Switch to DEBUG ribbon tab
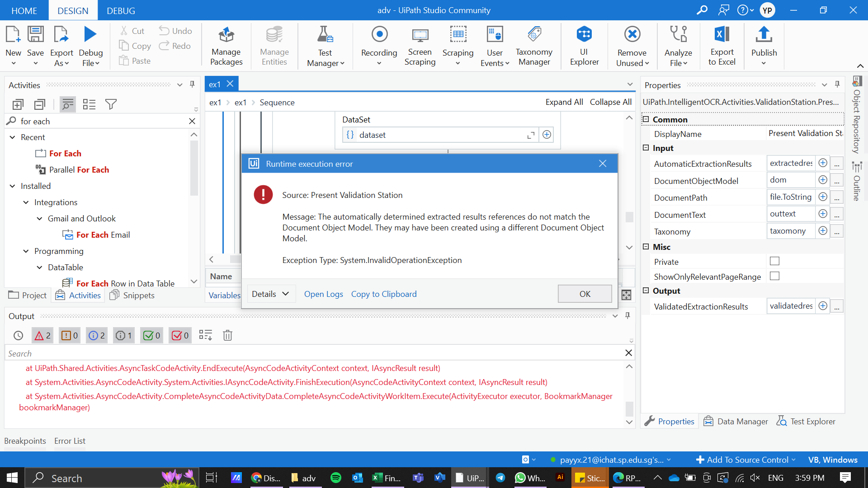 point(121,10)
